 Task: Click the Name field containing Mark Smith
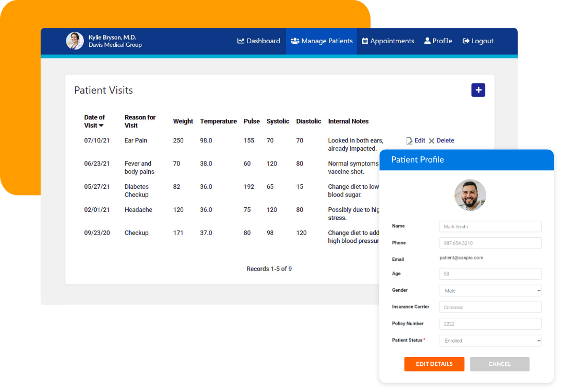490,226
